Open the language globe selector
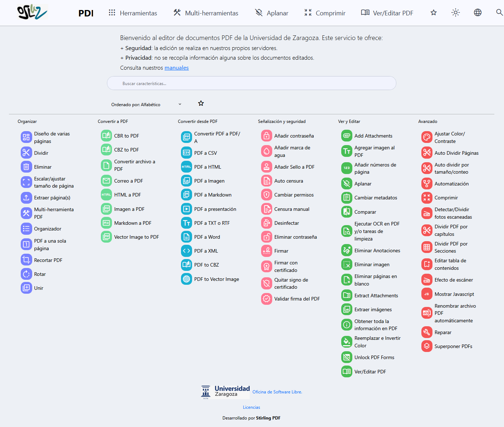The height and width of the screenshot is (427, 504). pos(478,13)
